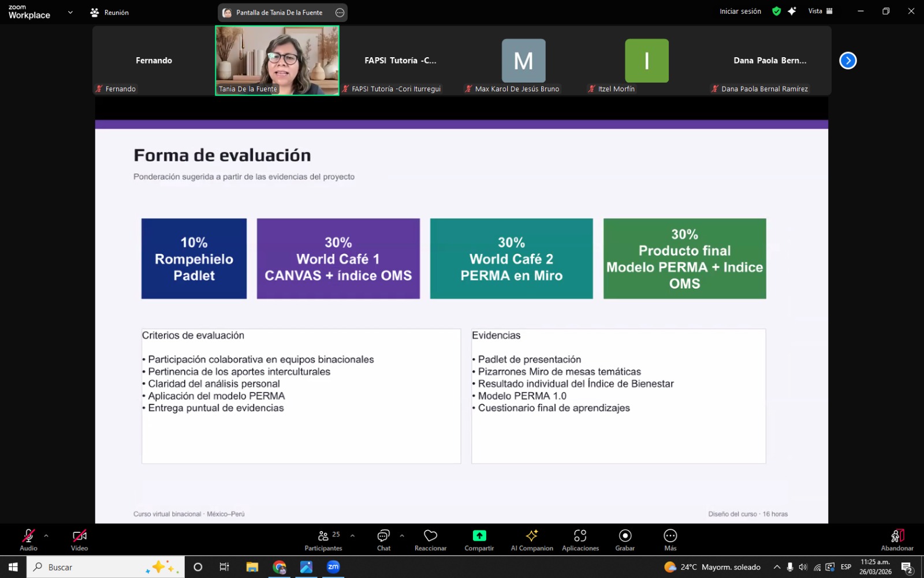The width and height of the screenshot is (924, 578).
Task: Open Aplicaciones apps icon
Action: point(580,536)
